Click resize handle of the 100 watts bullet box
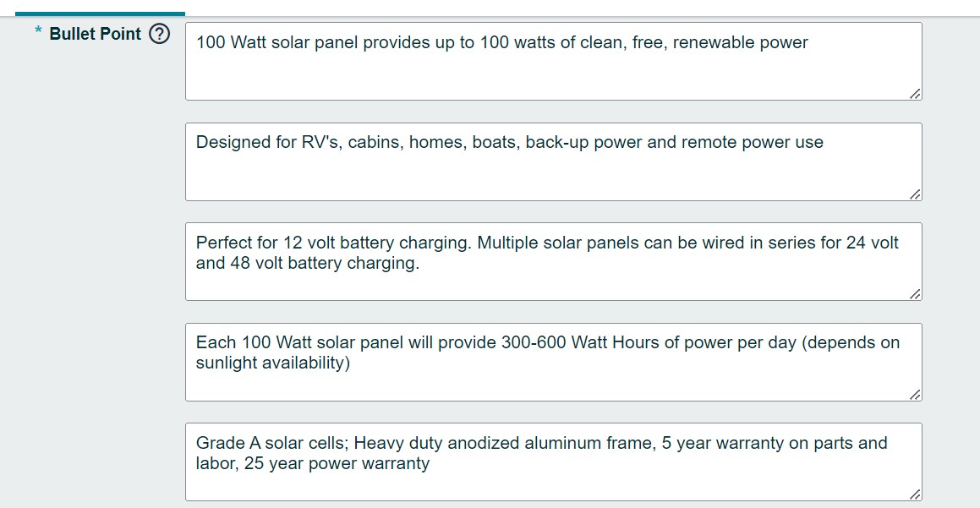Viewport: 980px width, 508px height. (x=915, y=94)
